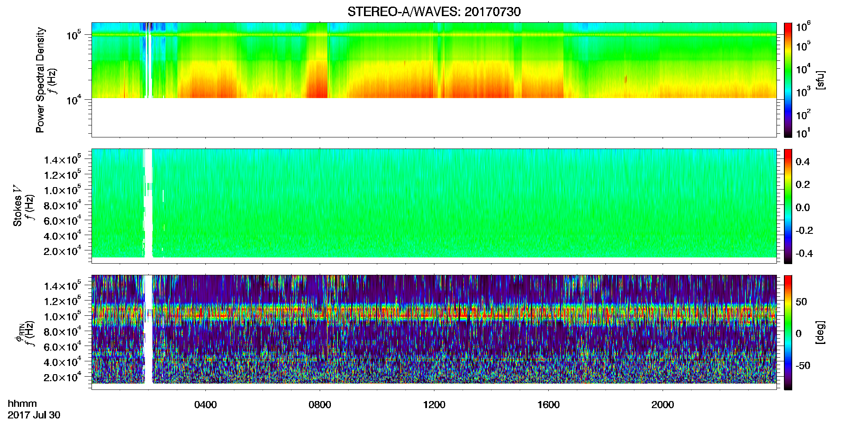This screenshot has height=447, width=868.
Task: Click the hhmm time format label
Action: click(x=22, y=404)
